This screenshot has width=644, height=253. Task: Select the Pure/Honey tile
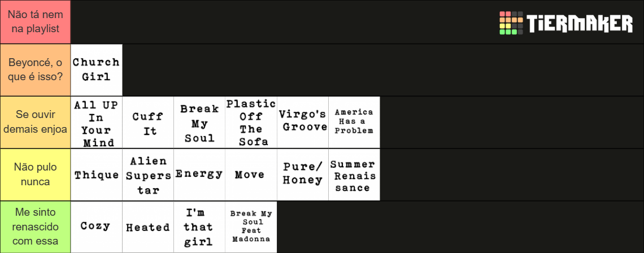click(303, 175)
